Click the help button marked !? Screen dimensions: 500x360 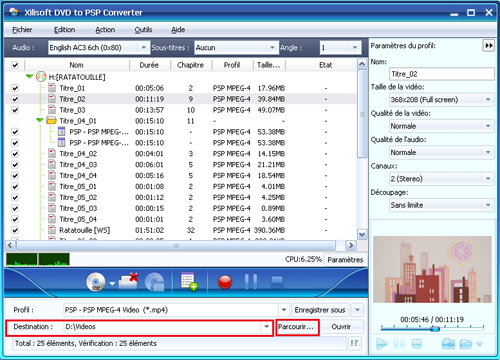pyautogui.click(x=355, y=343)
